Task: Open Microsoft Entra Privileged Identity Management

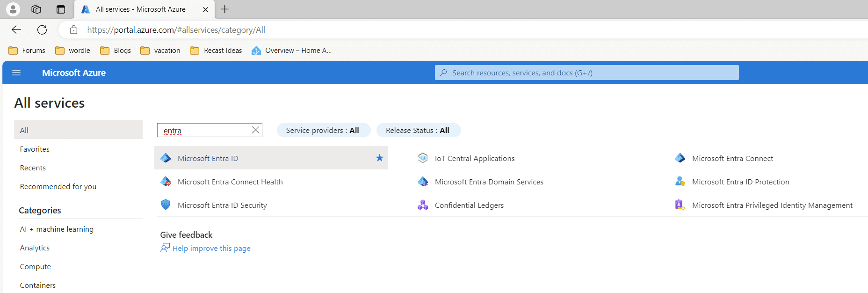Action: tap(772, 205)
